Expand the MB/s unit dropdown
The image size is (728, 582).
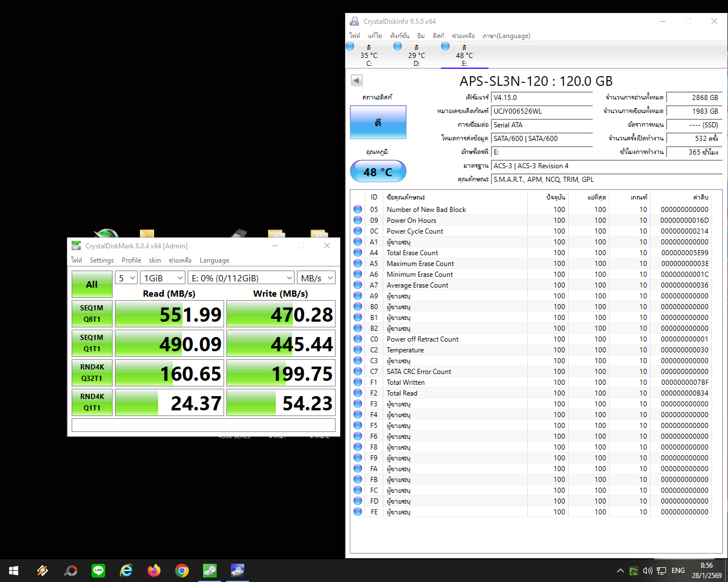pyautogui.click(x=317, y=278)
